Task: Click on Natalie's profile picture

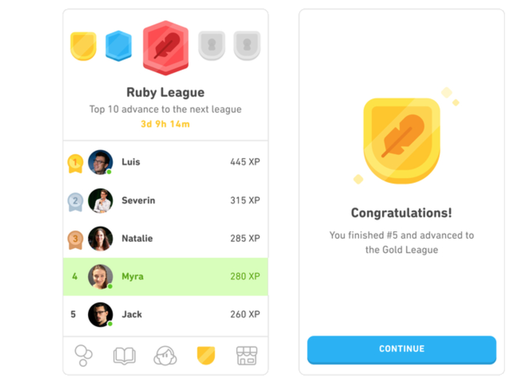Action: pos(100,239)
